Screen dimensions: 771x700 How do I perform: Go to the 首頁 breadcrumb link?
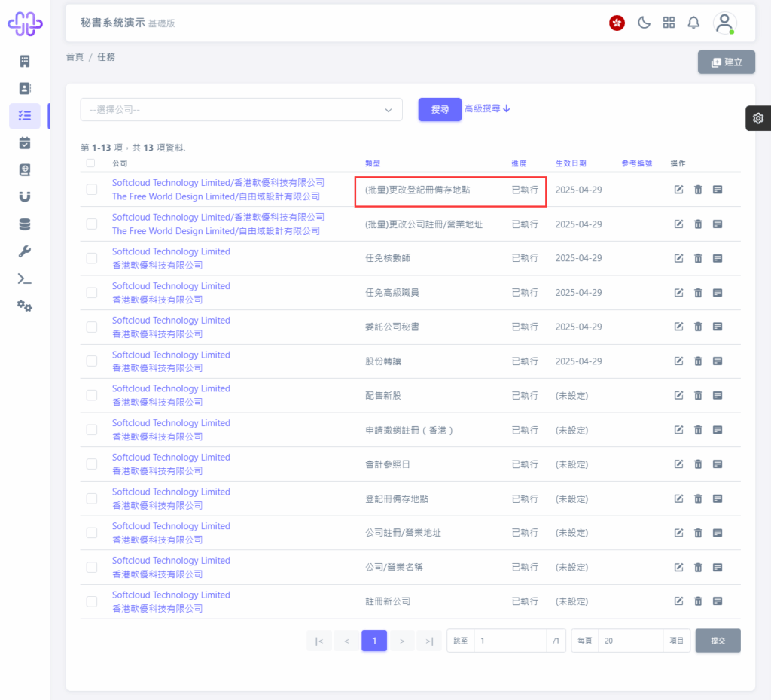75,57
